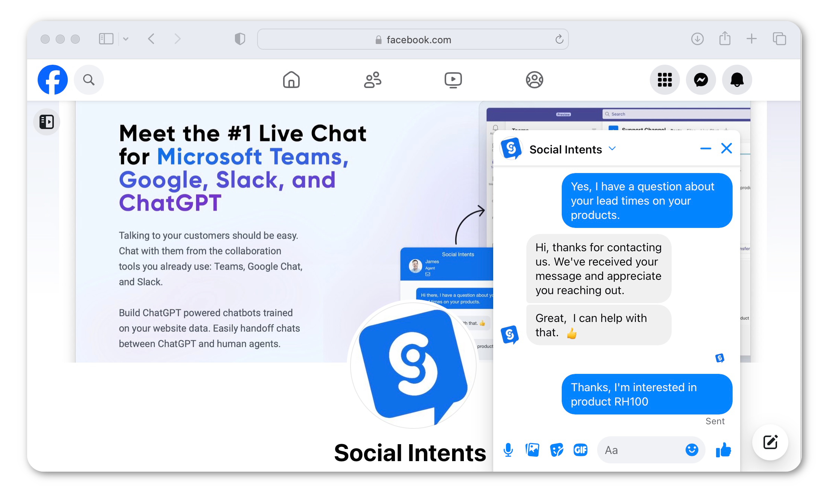The image size is (826, 504).
Task: Click the Watch video icon in nav
Action: click(x=454, y=80)
